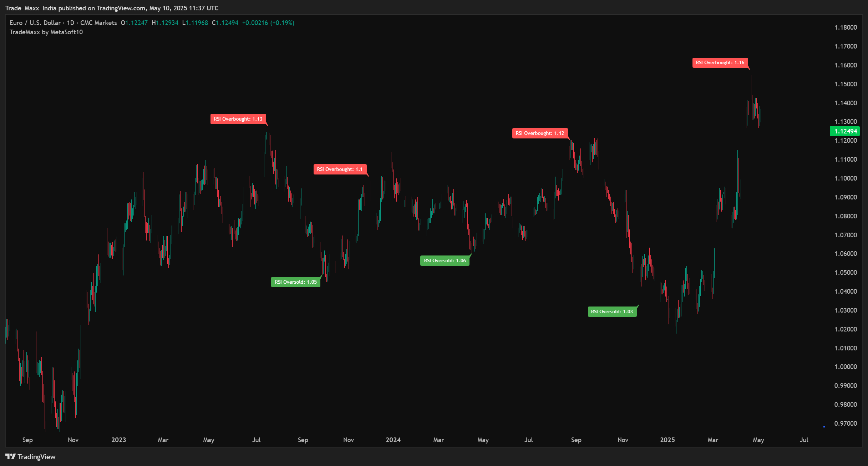Click the TradingView logo at bottom left
Image resolution: width=868 pixels, height=466 pixels.
click(x=30, y=457)
